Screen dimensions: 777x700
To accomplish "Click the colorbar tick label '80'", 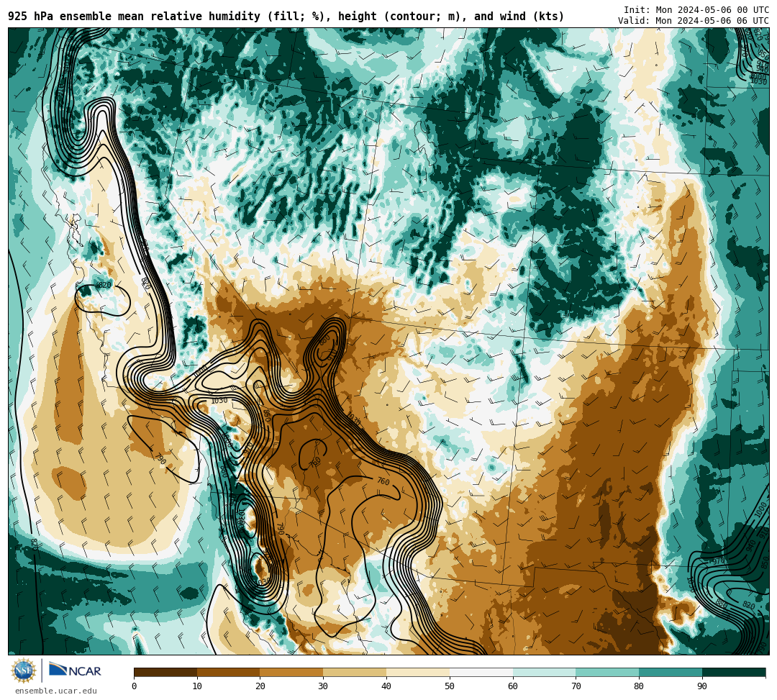I will [x=639, y=686].
